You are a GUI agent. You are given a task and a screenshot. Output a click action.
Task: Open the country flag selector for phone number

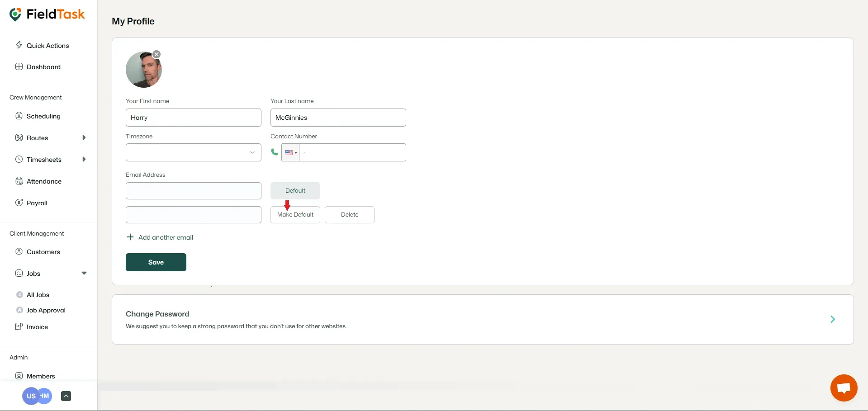[289, 152]
